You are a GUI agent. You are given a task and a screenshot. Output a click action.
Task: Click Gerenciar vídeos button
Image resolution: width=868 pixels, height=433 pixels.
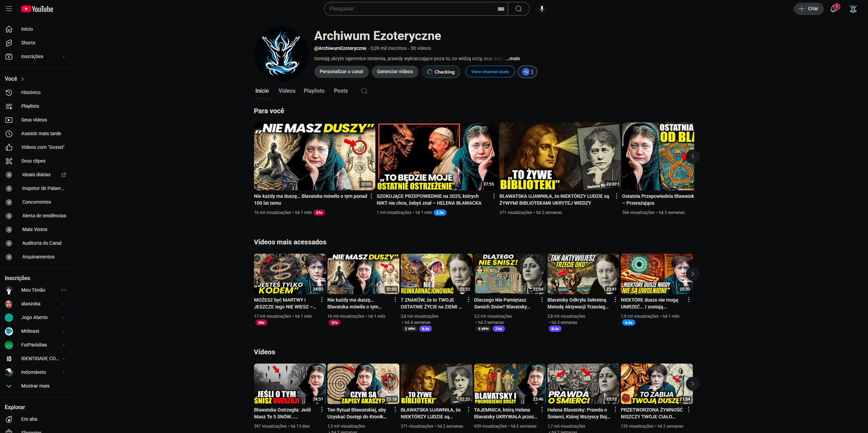[395, 72]
